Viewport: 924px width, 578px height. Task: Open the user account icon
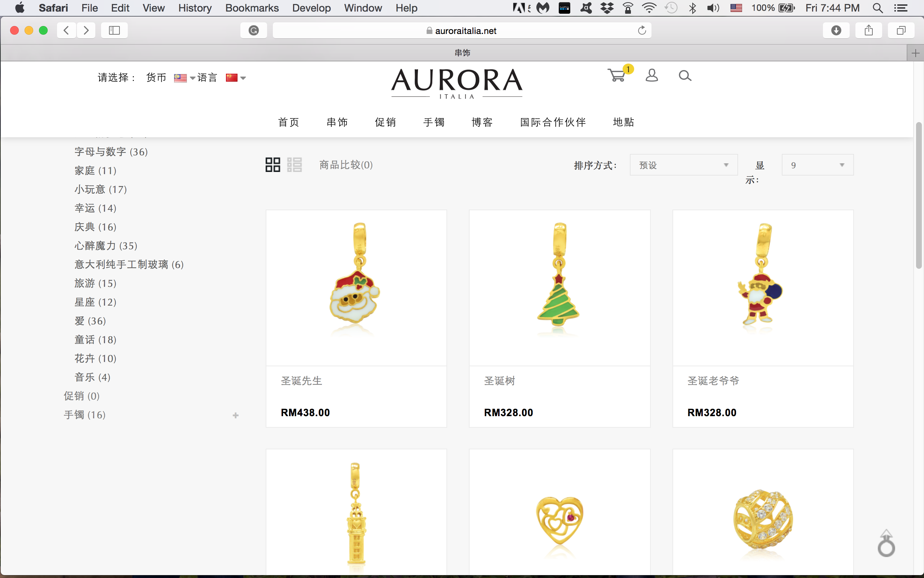pyautogui.click(x=652, y=75)
